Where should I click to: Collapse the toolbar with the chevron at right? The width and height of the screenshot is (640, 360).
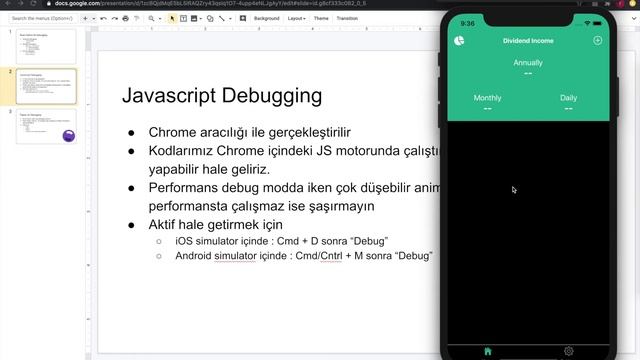pyautogui.click(x=634, y=18)
